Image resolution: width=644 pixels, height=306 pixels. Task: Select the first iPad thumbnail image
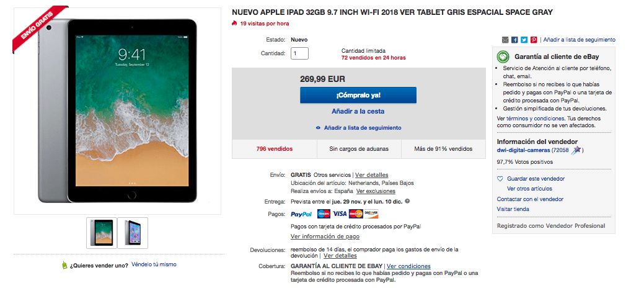(102, 233)
